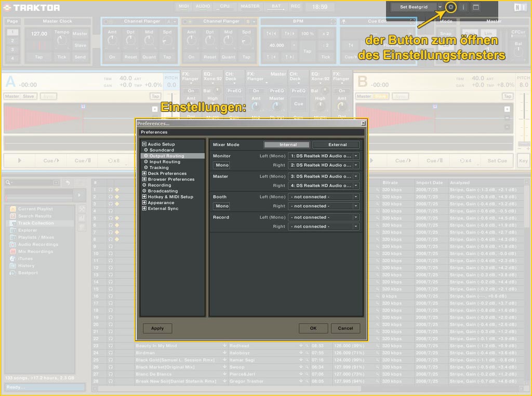Toggle Snap in the Mode panel
The image size is (532, 396).
pyautogui.click(x=446, y=33)
